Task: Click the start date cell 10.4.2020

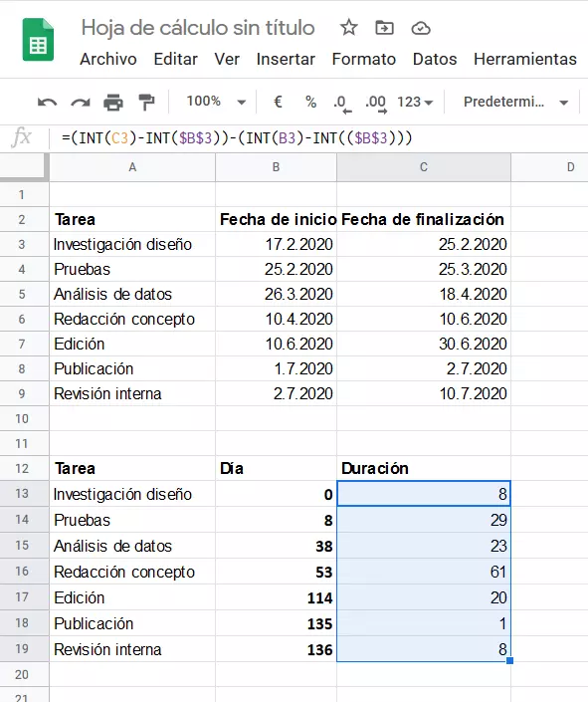Action: click(277, 319)
